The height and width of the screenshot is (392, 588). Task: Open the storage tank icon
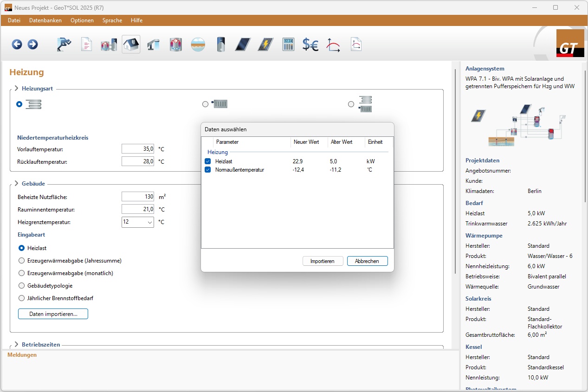click(221, 45)
